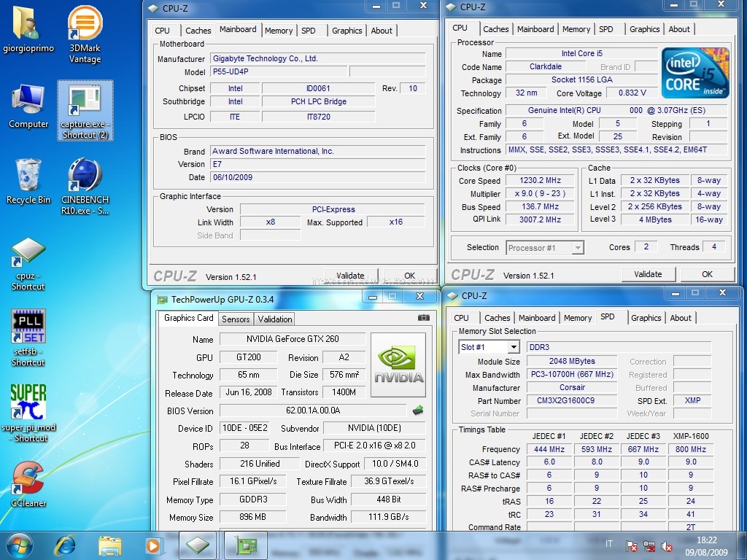Click the Code Name value Clarkdale

click(x=546, y=66)
